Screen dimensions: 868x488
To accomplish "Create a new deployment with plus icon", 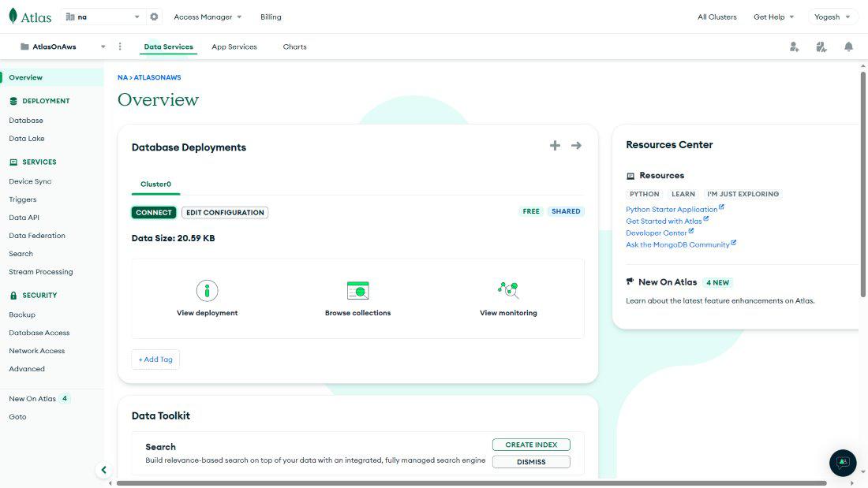I will point(555,146).
